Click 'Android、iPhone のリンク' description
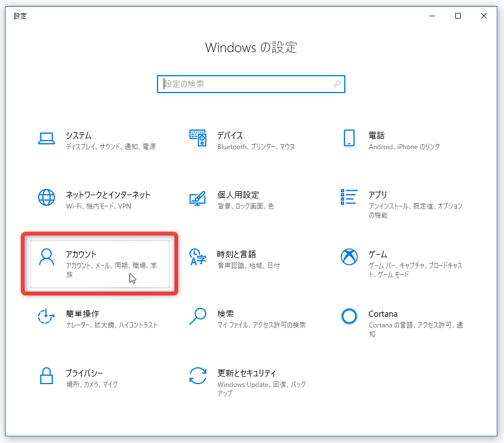 coord(404,146)
